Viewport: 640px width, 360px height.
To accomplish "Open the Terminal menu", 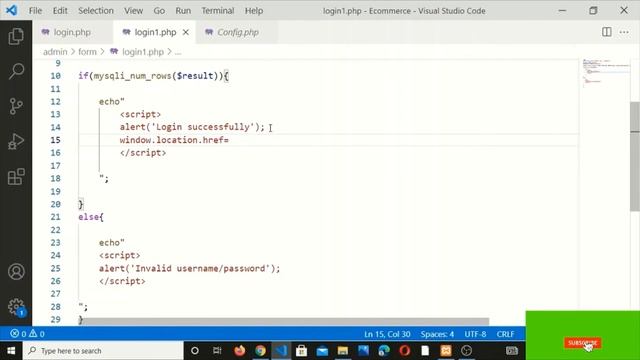I will point(218,11).
